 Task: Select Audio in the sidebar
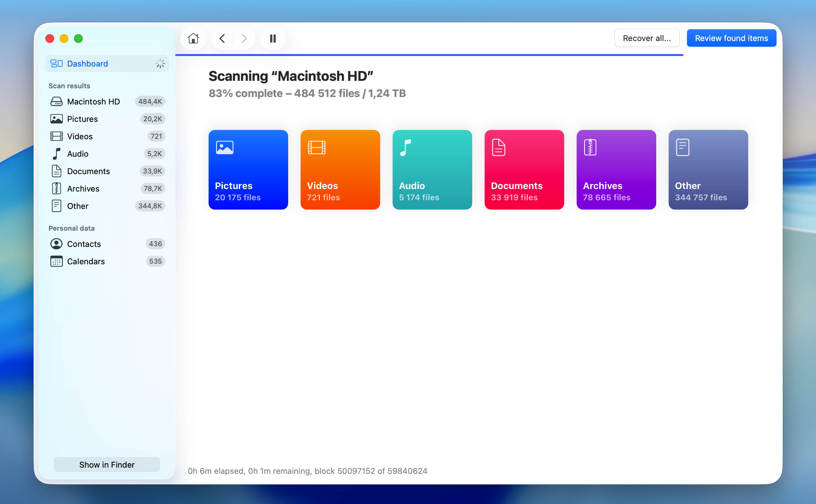(x=107, y=154)
